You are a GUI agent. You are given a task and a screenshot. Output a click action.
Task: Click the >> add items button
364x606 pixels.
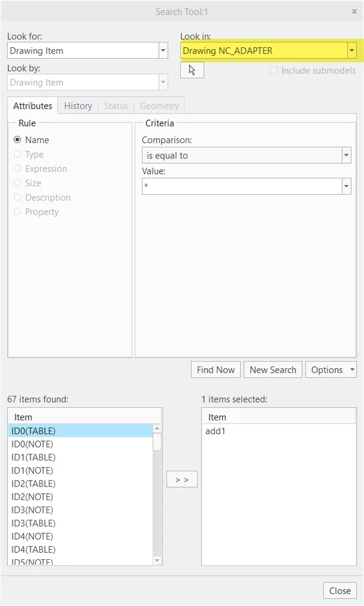[182, 480]
